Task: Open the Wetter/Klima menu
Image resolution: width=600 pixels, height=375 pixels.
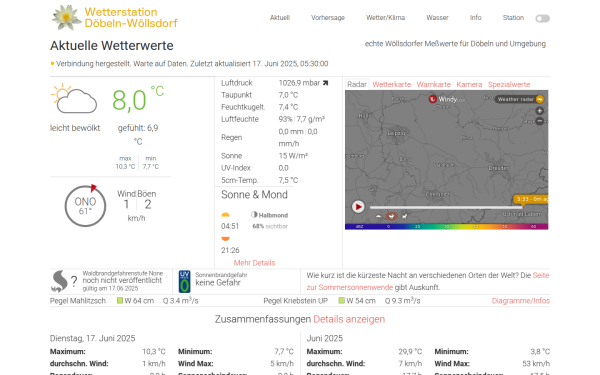Action: pyautogui.click(x=385, y=18)
